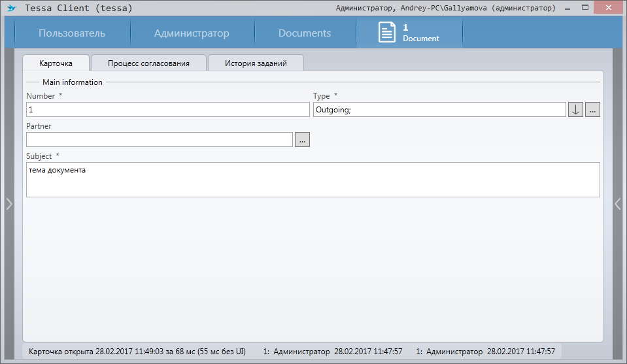Switch to the Documents workspace tab
627x364 pixels.
pyautogui.click(x=305, y=33)
